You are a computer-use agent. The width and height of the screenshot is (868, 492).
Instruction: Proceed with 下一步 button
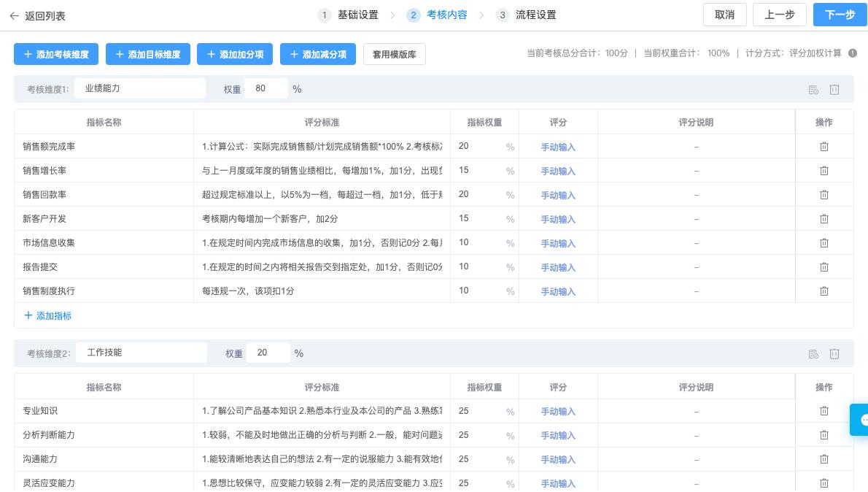[840, 15]
